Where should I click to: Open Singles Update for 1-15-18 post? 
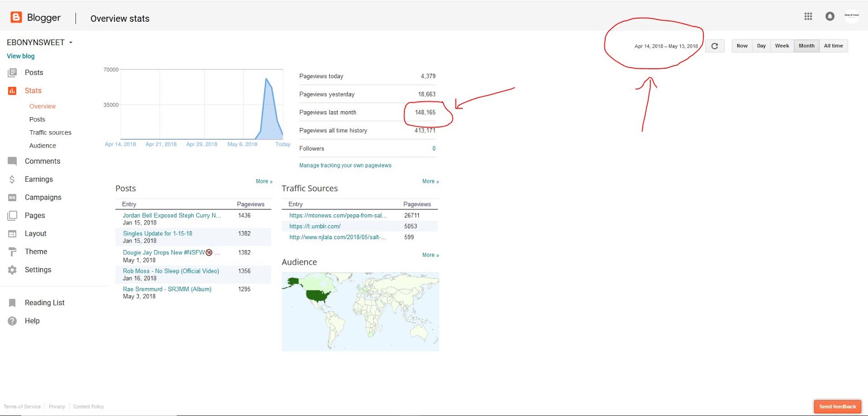[157, 234]
